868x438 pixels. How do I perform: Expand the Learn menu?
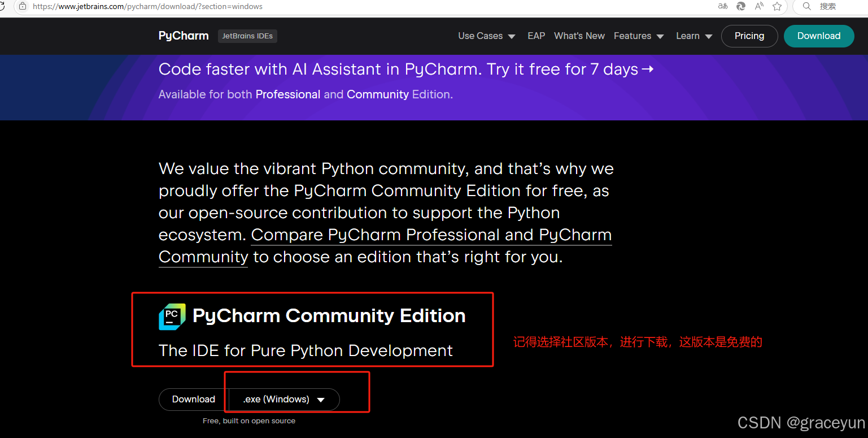click(694, 36)
